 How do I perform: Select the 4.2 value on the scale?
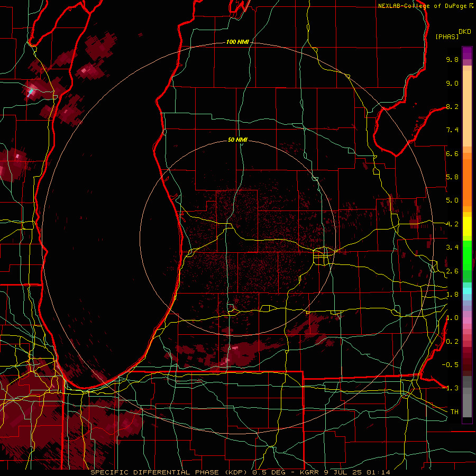coord(452,224)
